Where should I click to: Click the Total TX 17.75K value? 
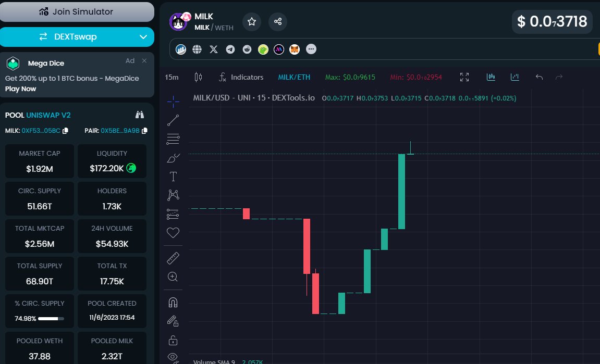112,281
